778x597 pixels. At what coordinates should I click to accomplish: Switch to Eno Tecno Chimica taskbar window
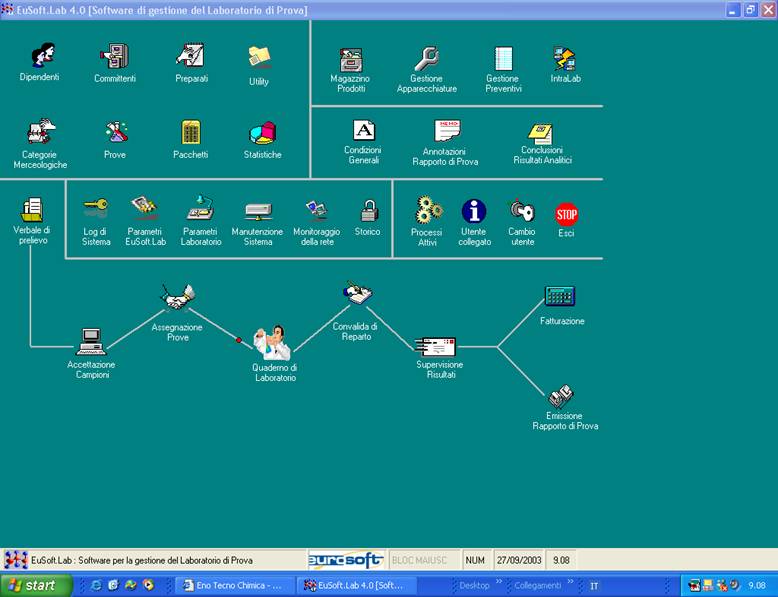[x=235, y=586]
